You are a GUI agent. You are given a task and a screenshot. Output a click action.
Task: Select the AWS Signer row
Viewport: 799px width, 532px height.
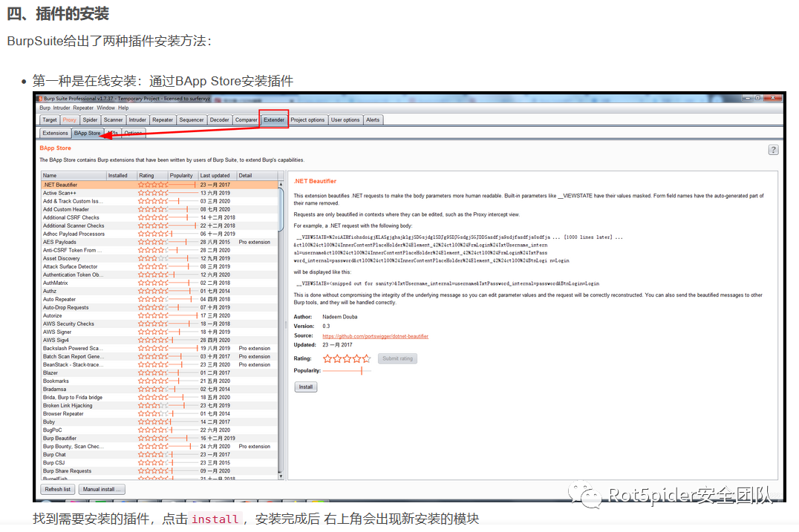pos(160,332)
